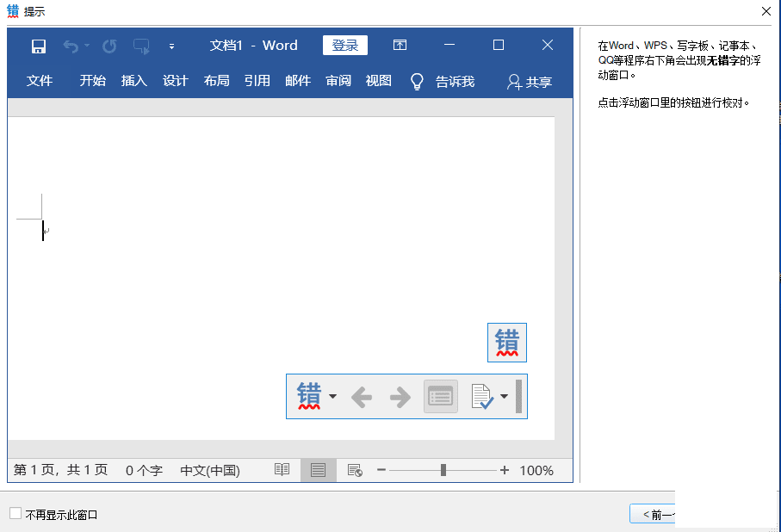Screen dimensions: 781x532
Task: Open the Customize Quick Access Toolbar dropdown
Action: pos(171,46)
